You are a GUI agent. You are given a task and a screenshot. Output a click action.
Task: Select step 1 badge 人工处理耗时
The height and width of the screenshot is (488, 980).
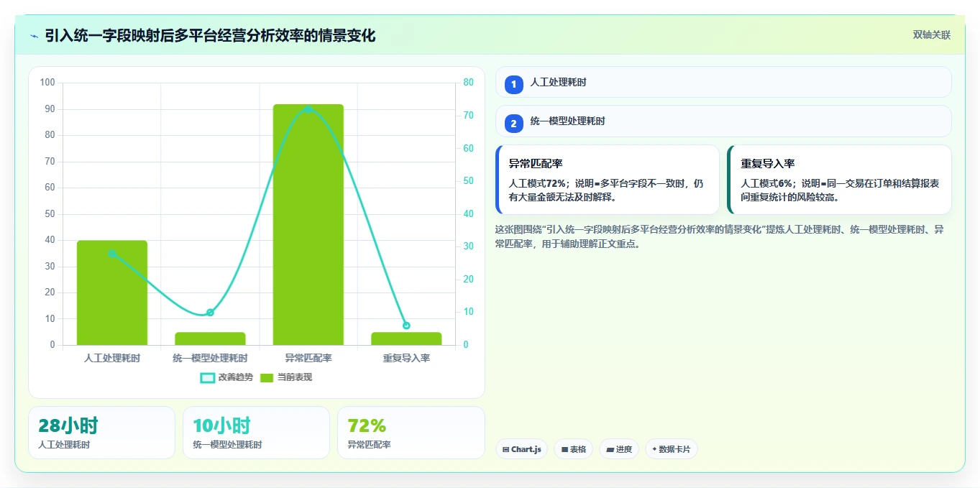tap(513, 85)
